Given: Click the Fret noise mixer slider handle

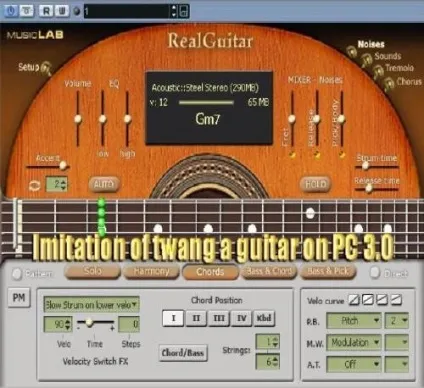Looking at the screenshot, I should (292, 119).
